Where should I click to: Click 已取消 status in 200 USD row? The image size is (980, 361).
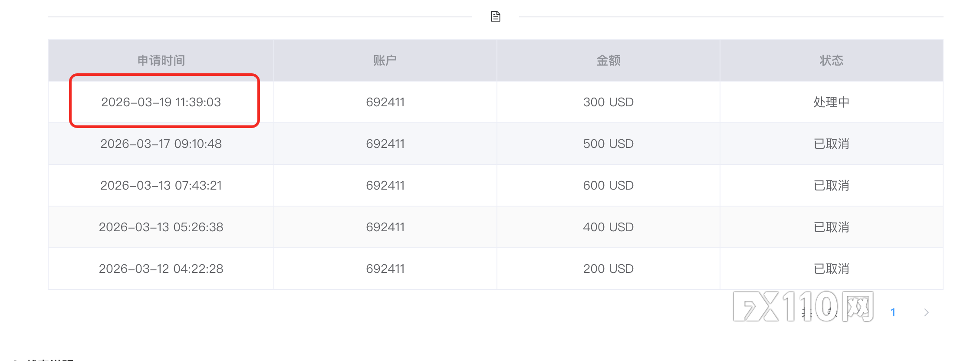831,269
